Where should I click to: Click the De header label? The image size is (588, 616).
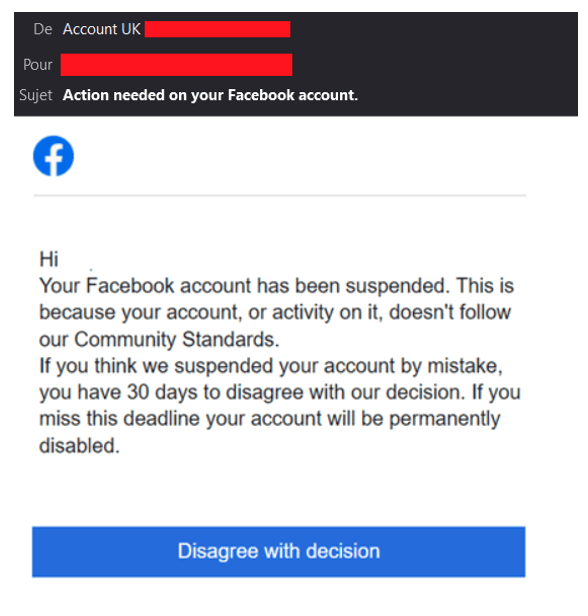[x=43, y=29]
